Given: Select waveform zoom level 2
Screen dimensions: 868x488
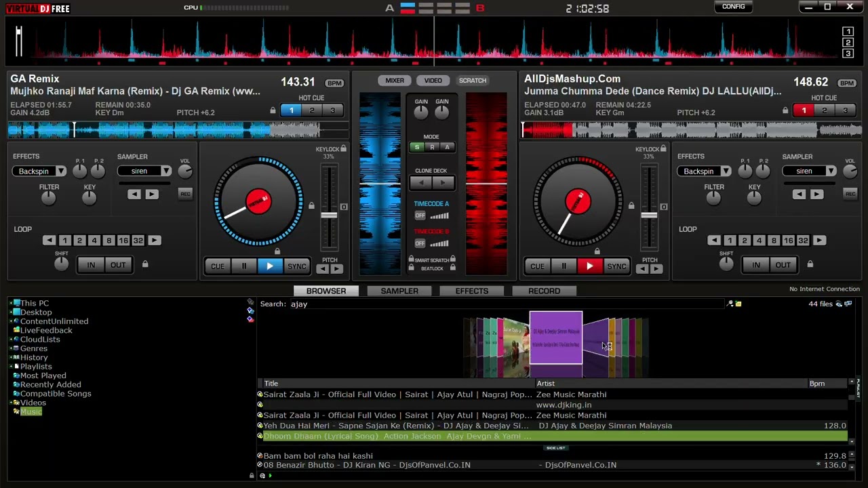Looking at the screenshot, I should tap(848, 43).
